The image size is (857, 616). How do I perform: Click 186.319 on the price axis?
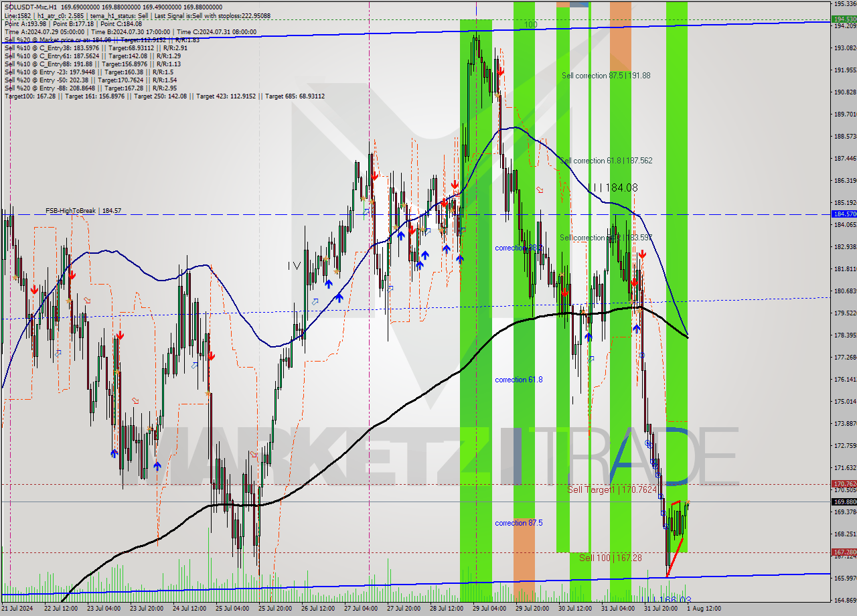click(x=845, y=181)
